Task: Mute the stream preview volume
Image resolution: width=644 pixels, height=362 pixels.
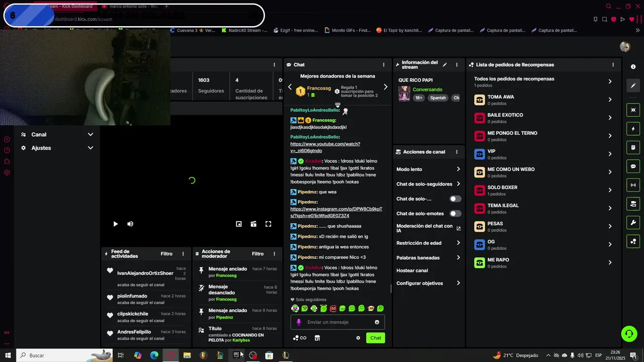Action: pos(130,224)
